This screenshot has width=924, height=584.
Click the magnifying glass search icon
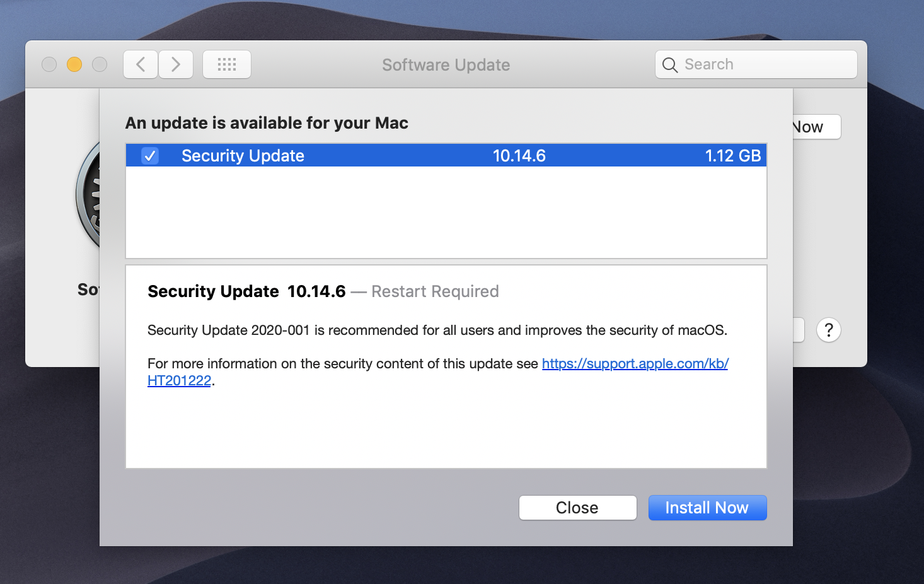coord(670,65)
